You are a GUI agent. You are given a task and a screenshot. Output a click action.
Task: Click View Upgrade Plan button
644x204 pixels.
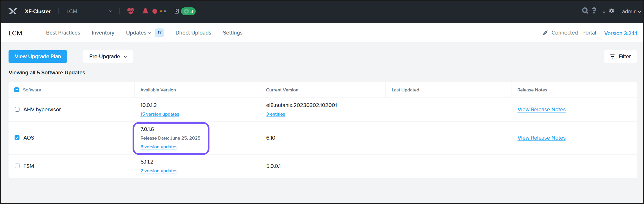38,57
